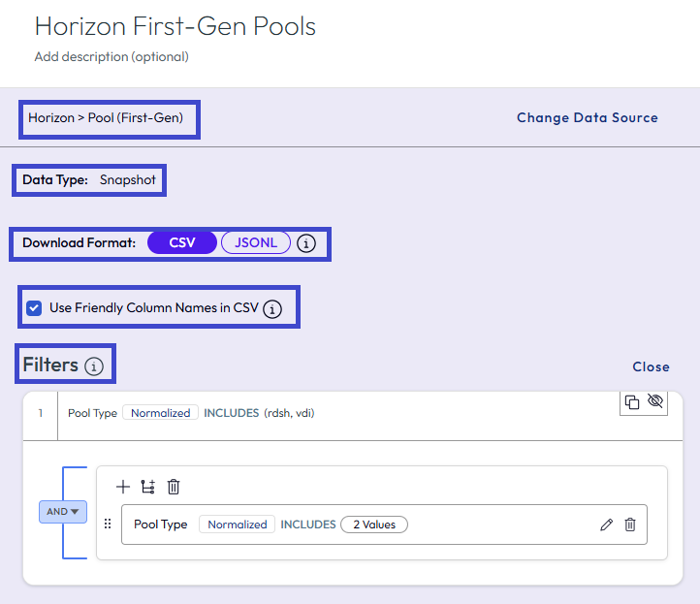
Task: Click Pool Type label in rule editor
Action: [160, 525]
